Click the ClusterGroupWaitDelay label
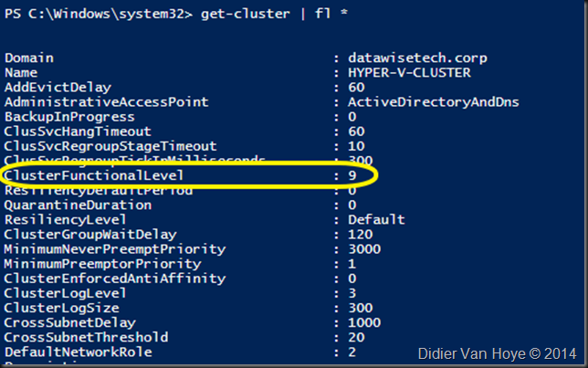 [x=90, y=235]
